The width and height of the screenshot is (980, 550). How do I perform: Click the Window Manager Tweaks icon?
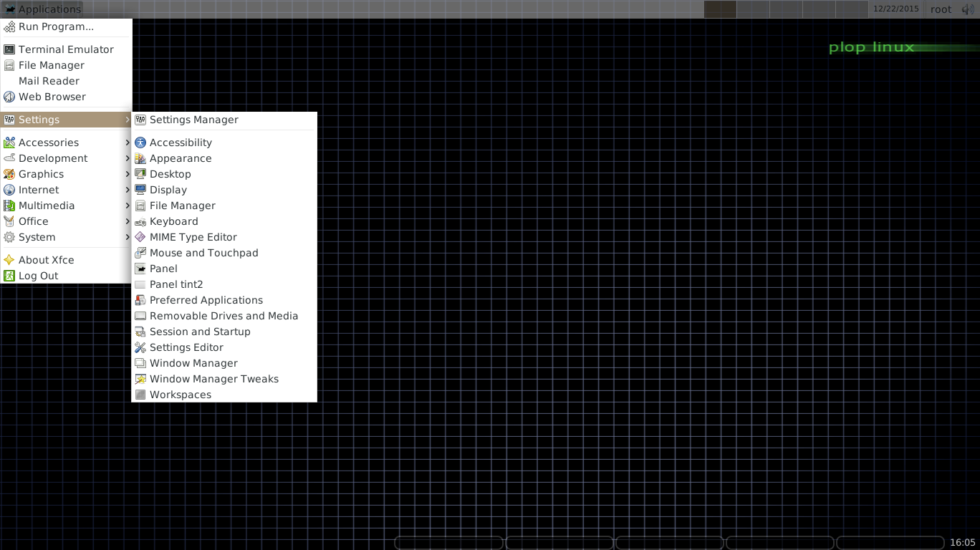coord(140,379)
